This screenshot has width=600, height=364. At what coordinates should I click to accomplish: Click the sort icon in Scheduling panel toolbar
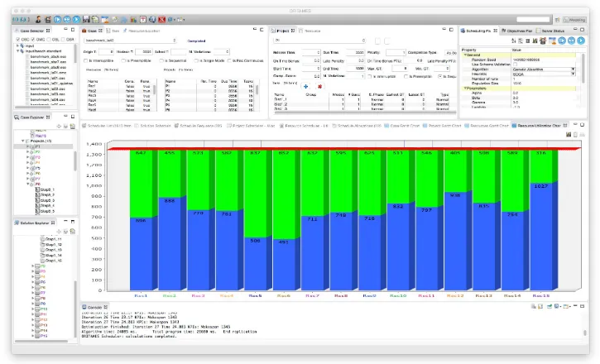[514, 41]
